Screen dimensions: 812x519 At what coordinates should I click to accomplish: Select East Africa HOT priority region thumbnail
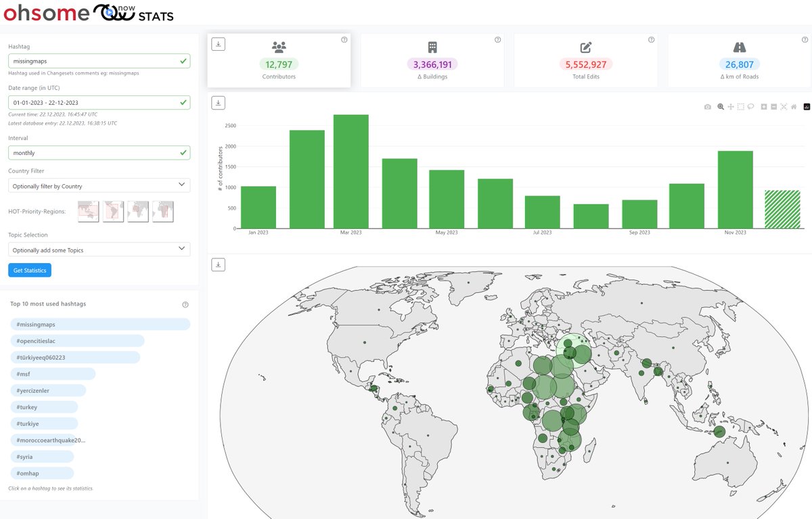click(x=163, y=211)
